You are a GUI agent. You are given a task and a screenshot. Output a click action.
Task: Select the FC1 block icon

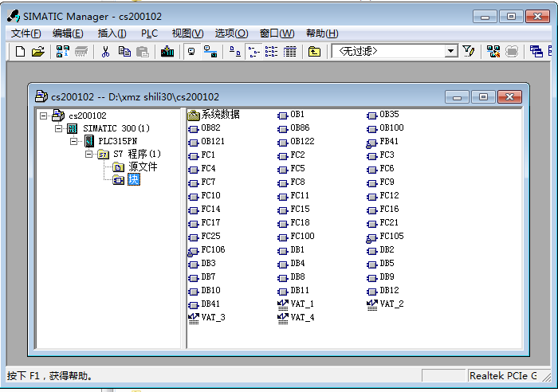coord(193,156)
